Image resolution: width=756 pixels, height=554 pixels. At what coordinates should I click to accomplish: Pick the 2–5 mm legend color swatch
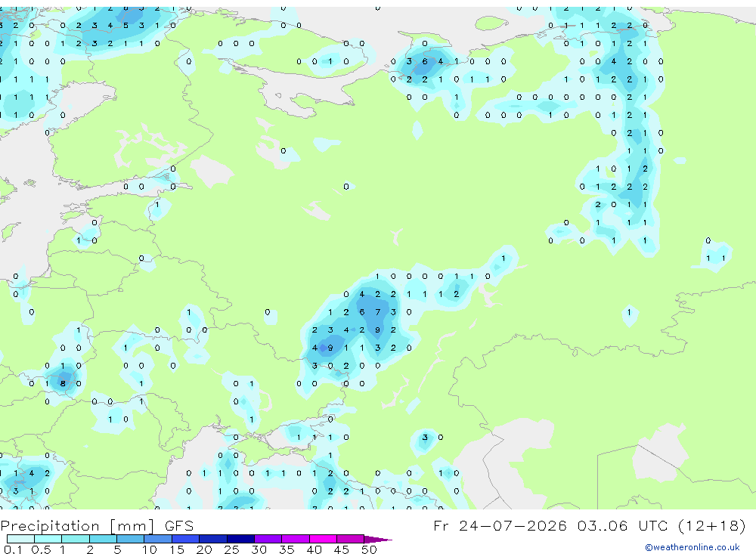coord(103,539)
